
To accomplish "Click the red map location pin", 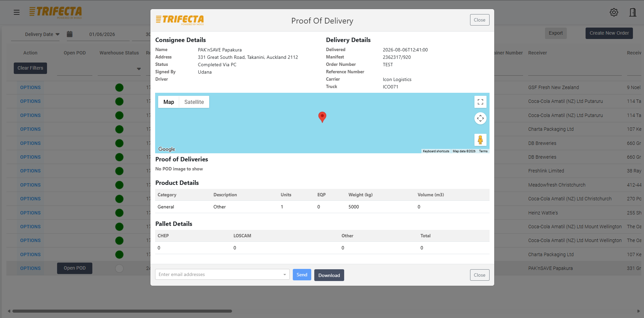I will (322, 117).
